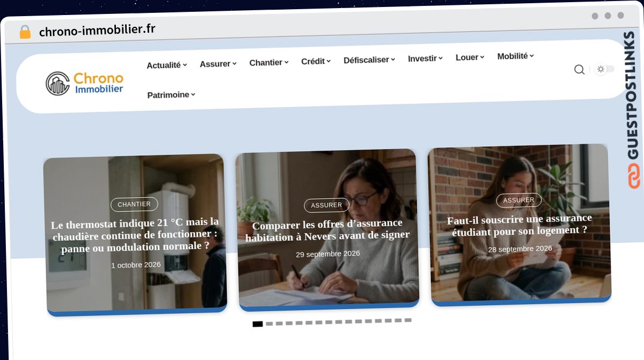
Task: Open the Investir menu
Action: [x=425, y=58]
